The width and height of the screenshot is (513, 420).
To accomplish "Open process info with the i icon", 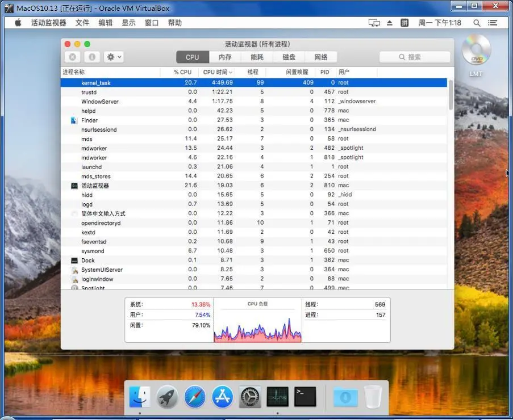I will pyautogui.click(x=92, y=57).
